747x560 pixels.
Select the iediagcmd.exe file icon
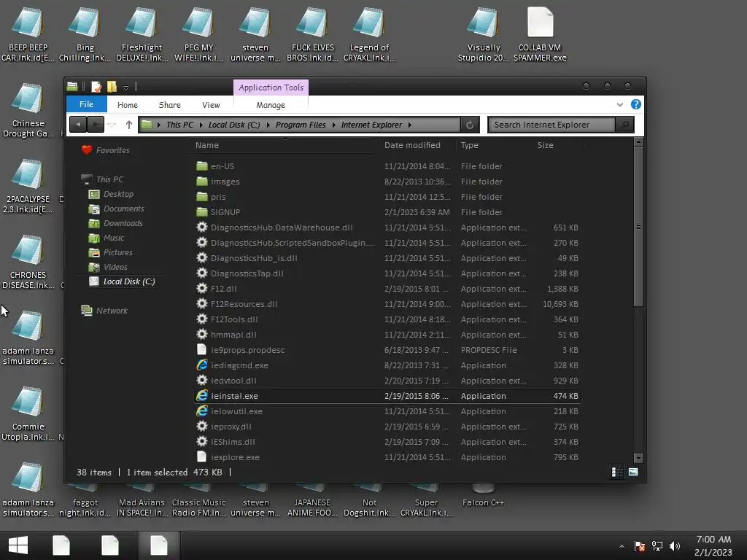pos(202,365)
